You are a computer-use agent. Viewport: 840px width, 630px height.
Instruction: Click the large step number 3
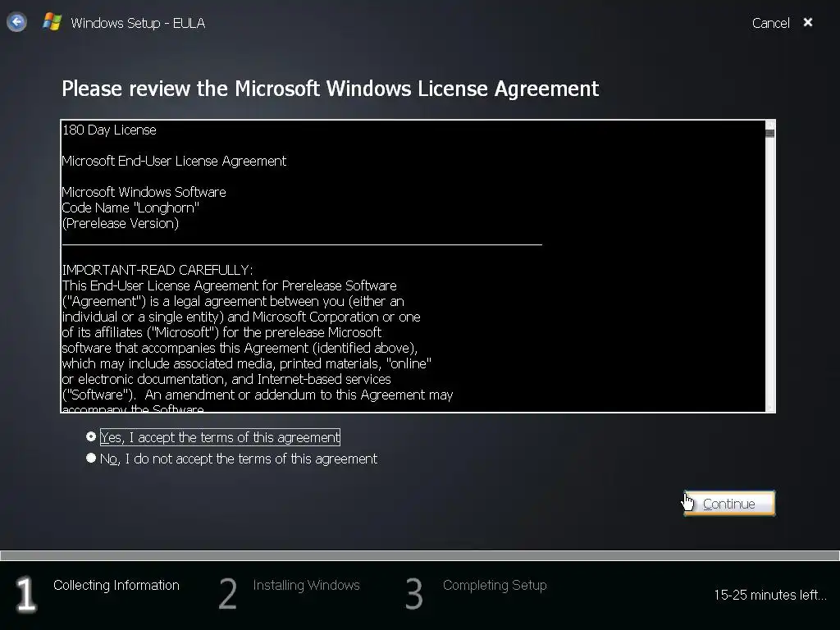pyautogui.click(x=414, y=594)
